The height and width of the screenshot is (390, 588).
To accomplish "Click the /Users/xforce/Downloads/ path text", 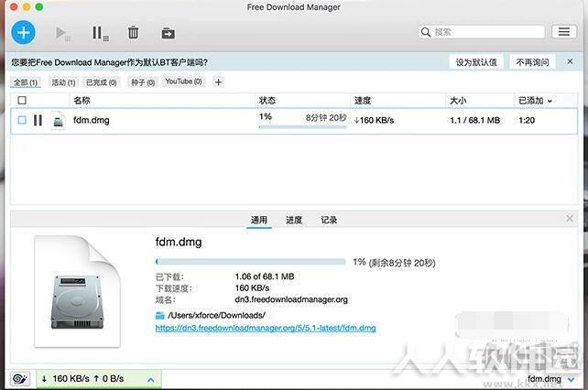I will [x=217, y=315].
